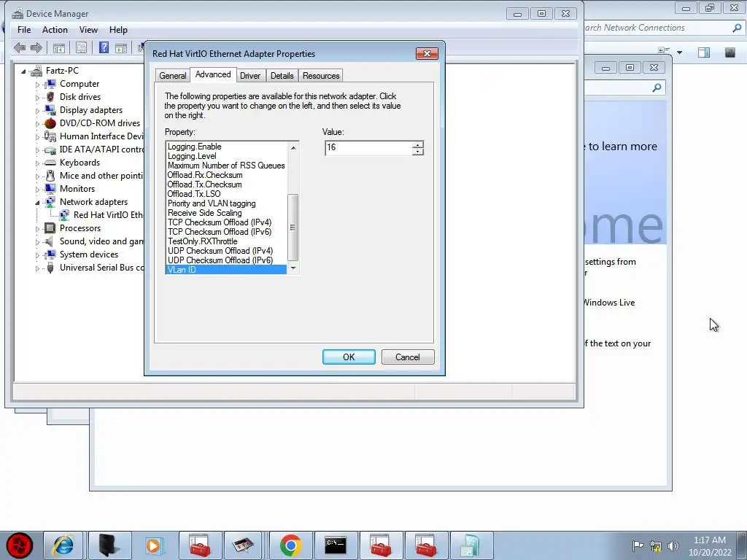Switch to the Driver tab
The image size is (747, 560).
pos(250,76)
